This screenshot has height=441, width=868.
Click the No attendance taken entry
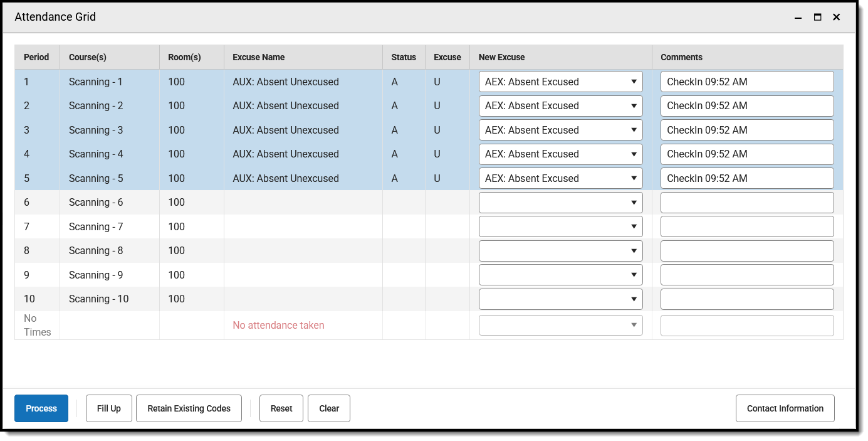point(278,325)
